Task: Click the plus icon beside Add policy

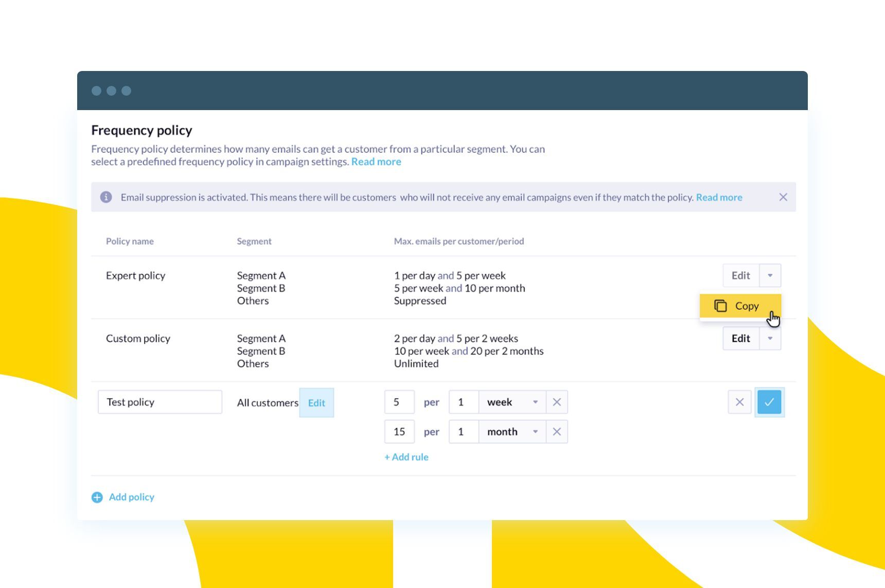Action: 97,497
